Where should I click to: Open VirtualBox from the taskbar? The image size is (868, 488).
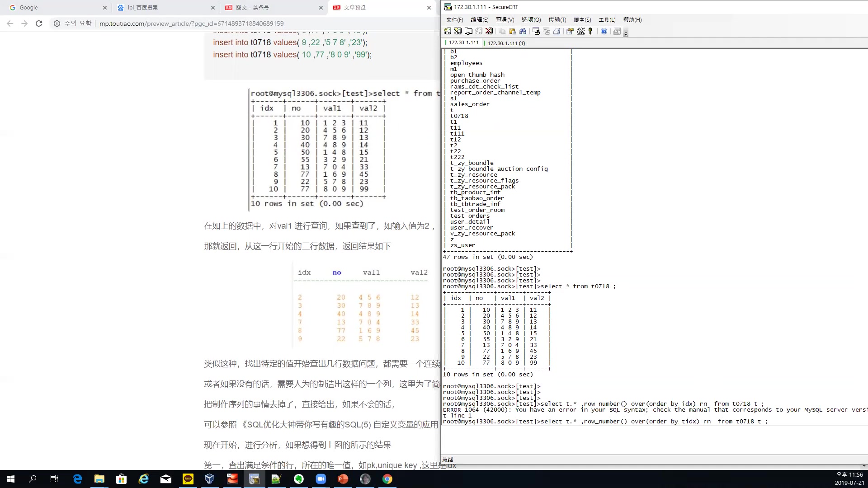[x=209, y=479]
